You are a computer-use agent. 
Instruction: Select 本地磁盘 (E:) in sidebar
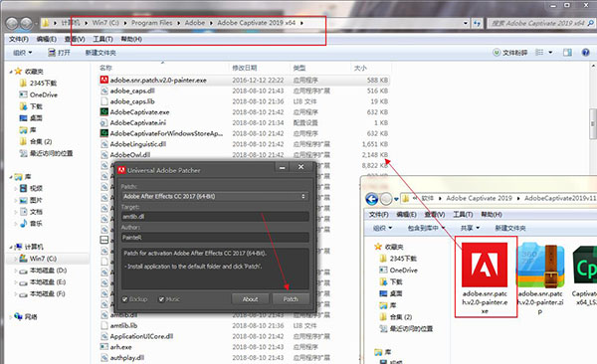44,282
